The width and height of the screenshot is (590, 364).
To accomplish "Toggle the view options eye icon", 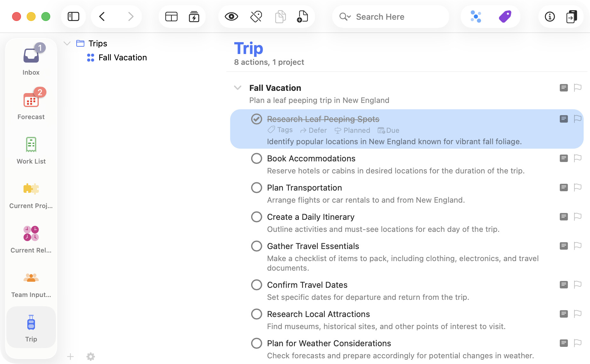I will [231, 17].
